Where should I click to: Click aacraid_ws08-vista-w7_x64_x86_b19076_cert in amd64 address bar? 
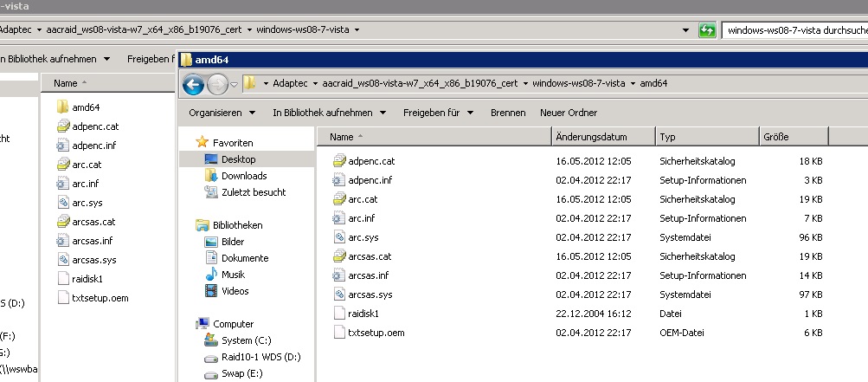(419, 84)
